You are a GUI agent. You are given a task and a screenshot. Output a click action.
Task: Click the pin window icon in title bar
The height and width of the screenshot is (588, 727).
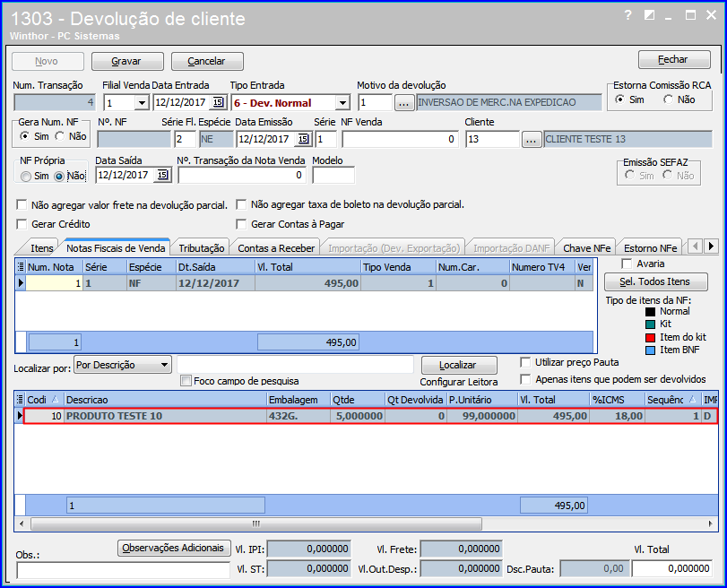[649, 15]
